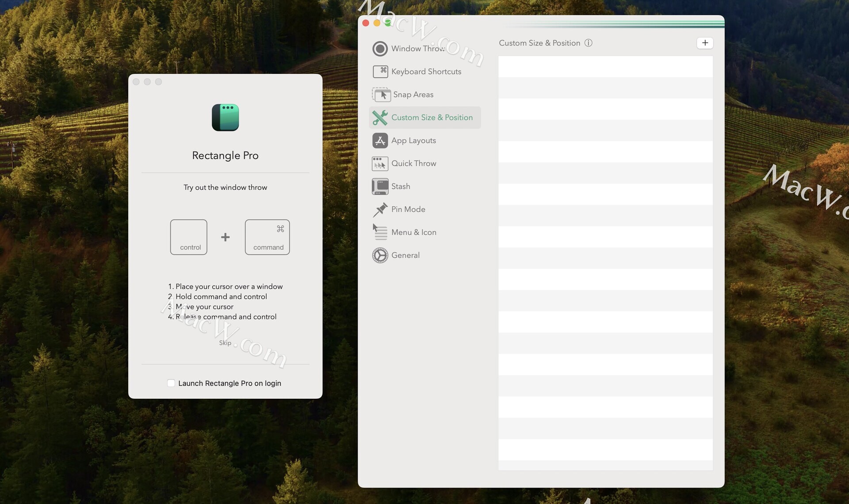Click "Place your cursor over a window" step

pos(225,286)
